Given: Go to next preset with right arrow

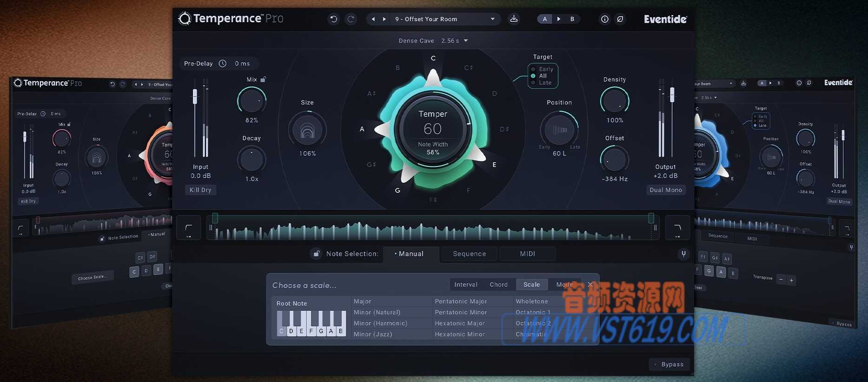Looking at the screenshot, I should (384, 19).
